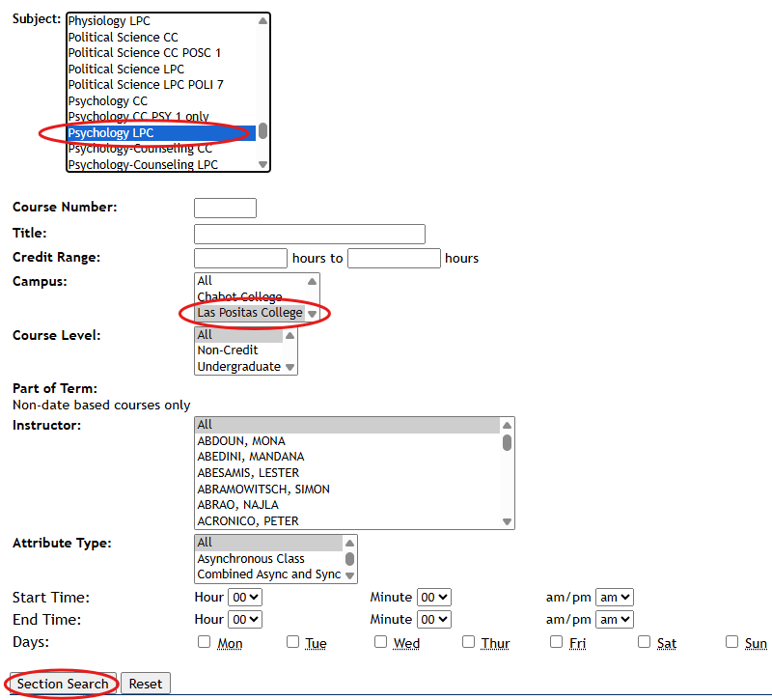Toggle the Sun day checkbox
This screenshot has height=700, width=772.
click(731, 642)
